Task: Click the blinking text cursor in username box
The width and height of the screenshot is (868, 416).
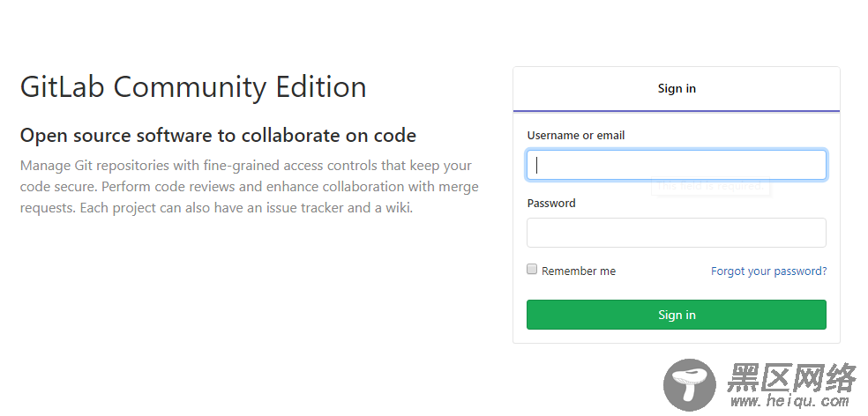Action: 536,165
